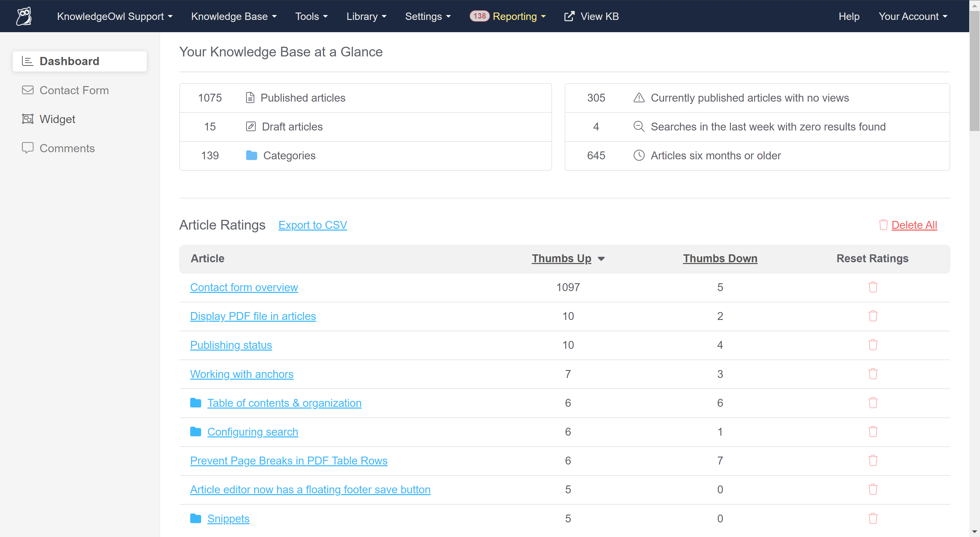Click the Delete All ratings link
Screen dimensions: 980x537
914,225
